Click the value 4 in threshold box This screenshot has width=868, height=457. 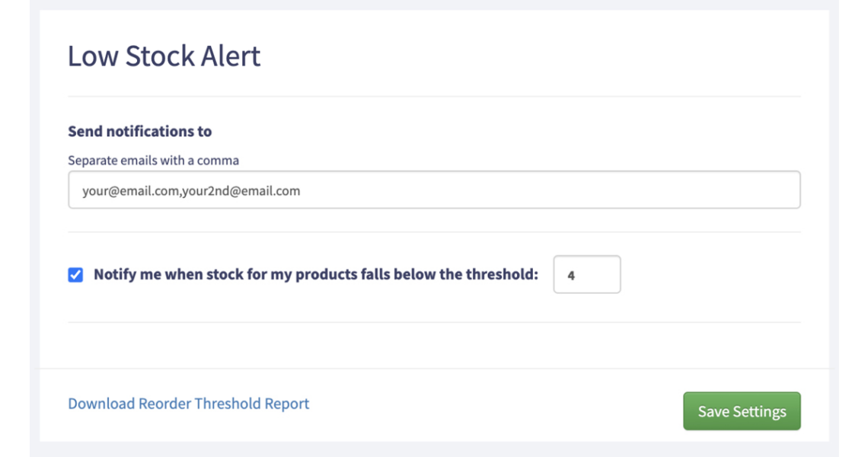coord(571,276)
